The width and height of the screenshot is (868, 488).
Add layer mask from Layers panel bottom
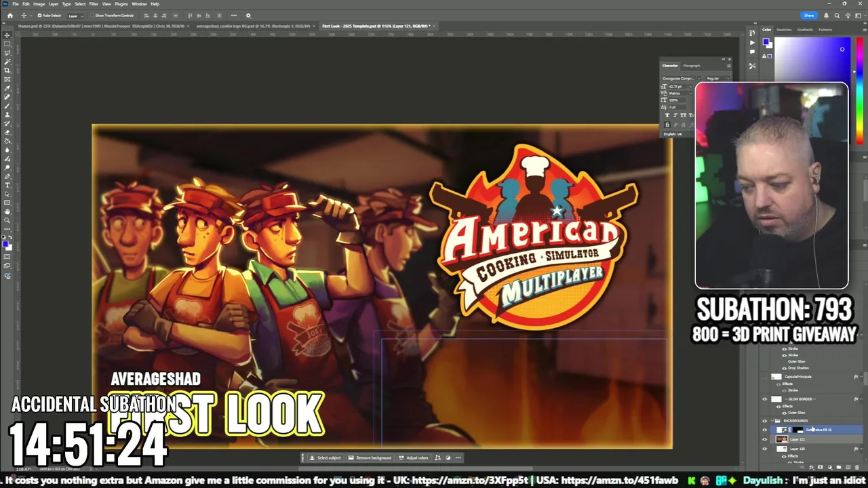pos(820,467)
